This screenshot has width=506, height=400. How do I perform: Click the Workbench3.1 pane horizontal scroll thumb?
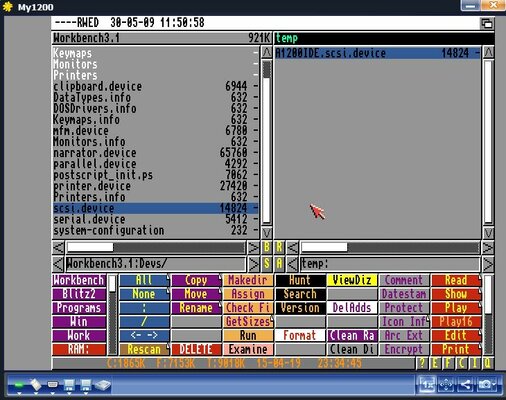tap(90, 247)
